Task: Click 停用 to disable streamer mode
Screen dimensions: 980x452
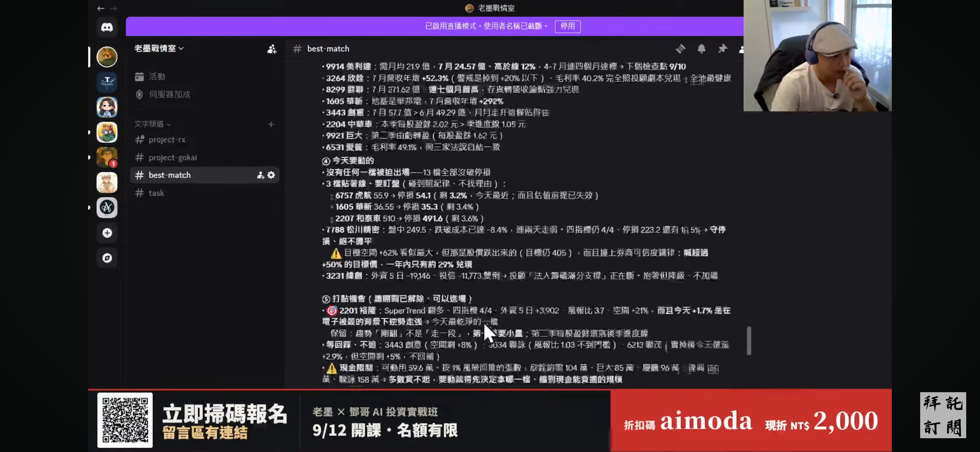Action: tap(567, 26)
